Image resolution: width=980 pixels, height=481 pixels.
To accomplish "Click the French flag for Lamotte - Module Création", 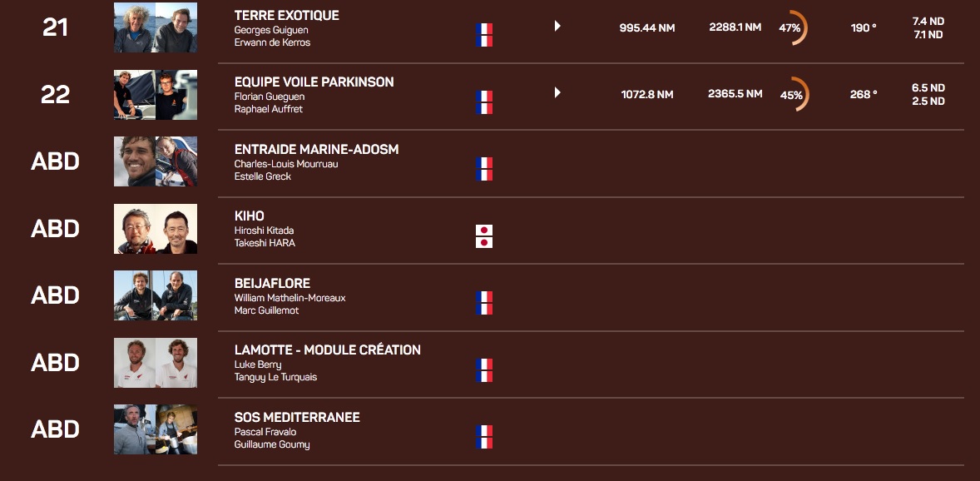I will pyautogui.click(x=484, y=370).
